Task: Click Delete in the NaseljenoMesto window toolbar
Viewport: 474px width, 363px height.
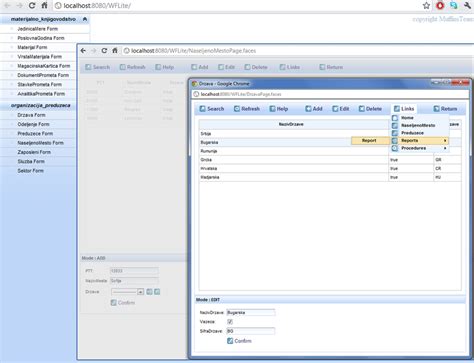Action: tap(256, 67)
